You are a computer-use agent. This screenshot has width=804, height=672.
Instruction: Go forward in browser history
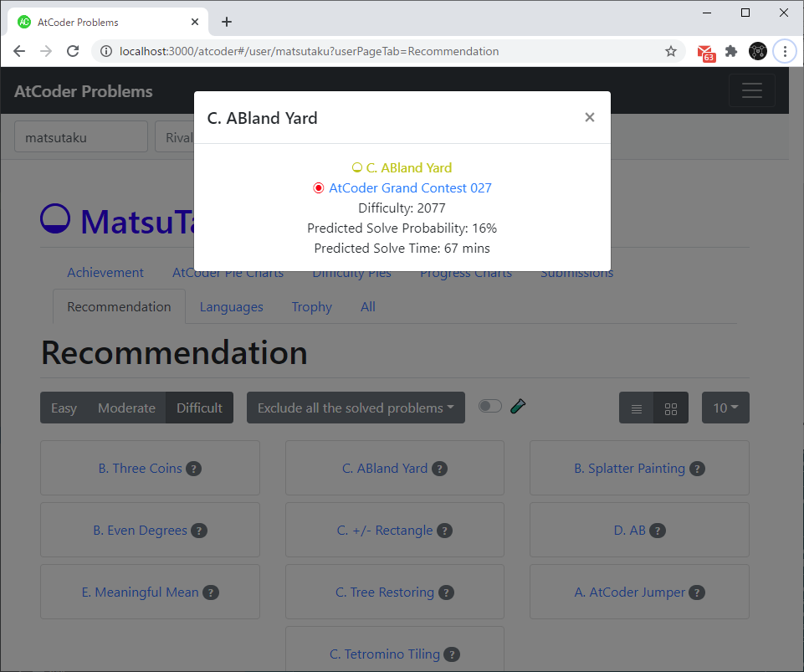pos(46,51)
